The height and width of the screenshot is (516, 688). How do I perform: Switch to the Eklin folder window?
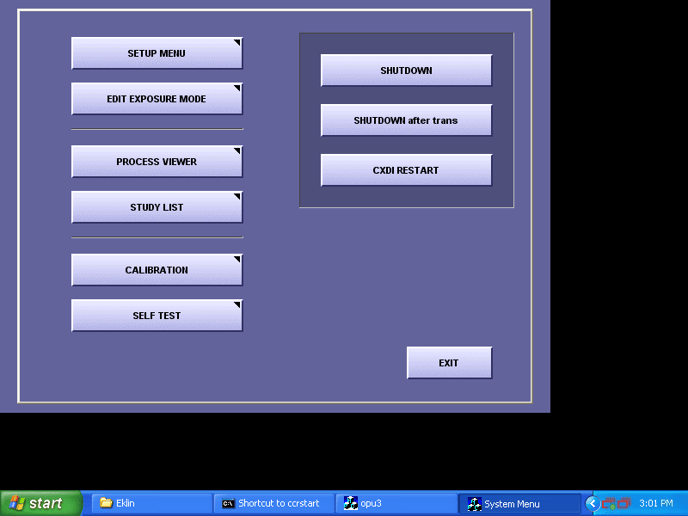tap(150, 504)
